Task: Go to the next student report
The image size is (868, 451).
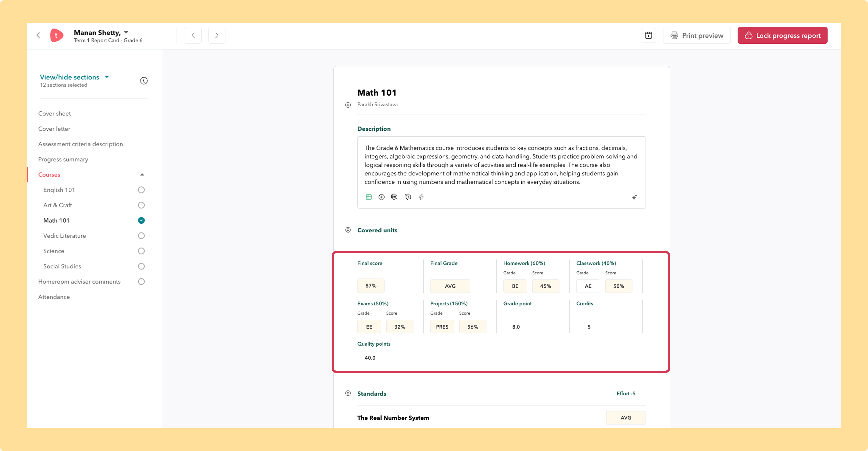Action: pyautogui.click(x=217, y=35)
